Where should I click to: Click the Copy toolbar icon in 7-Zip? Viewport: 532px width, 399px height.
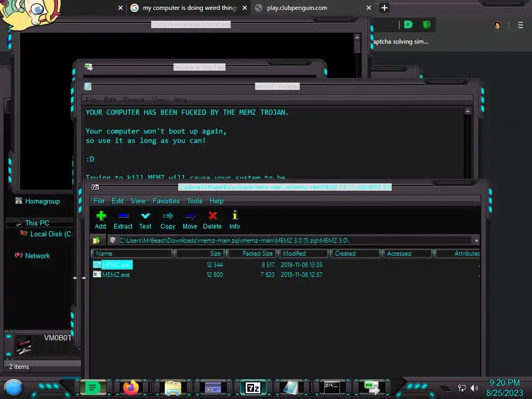(x=168, y=220)
